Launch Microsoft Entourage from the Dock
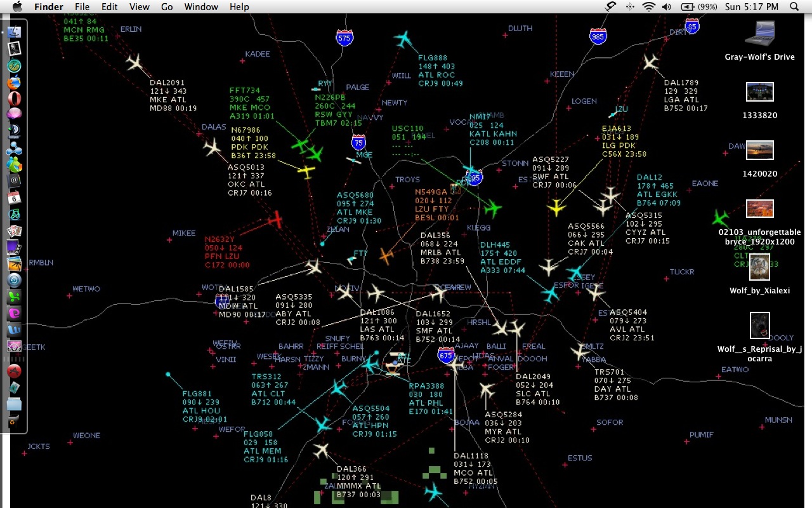The image size is (812, 508). click(14, 313)
